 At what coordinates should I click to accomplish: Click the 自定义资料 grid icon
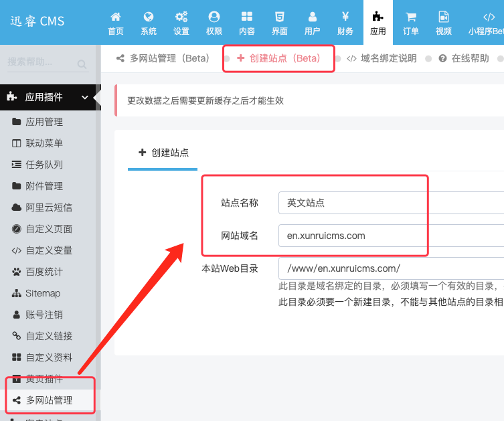(x=16, y=357)
